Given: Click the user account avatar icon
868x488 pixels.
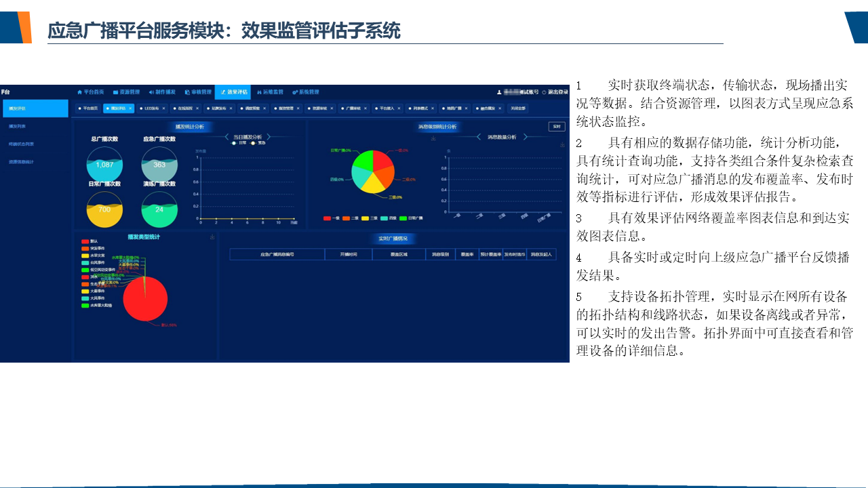Looking at the screenshot, I should click(x=500, y=92).
